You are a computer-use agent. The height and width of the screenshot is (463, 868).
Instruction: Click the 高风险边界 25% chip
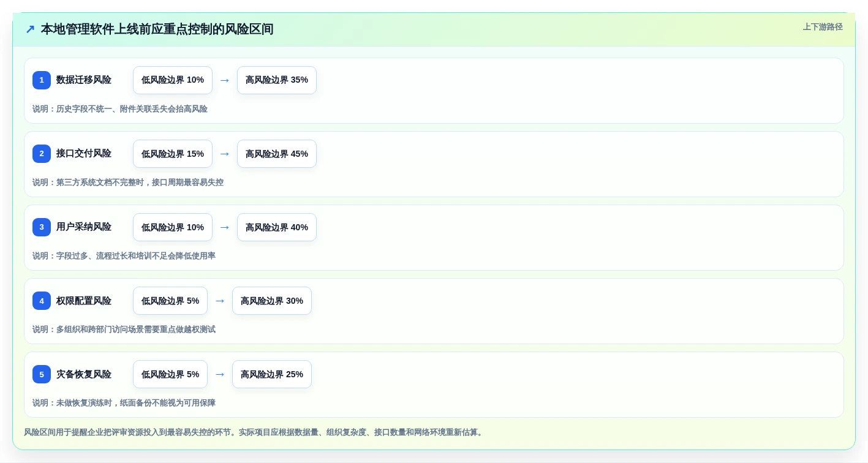(272, 374)
